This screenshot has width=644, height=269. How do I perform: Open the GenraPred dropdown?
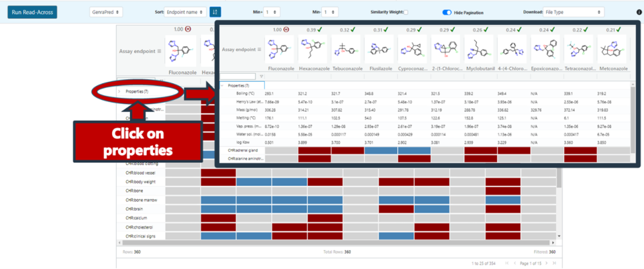pos(106,12)
